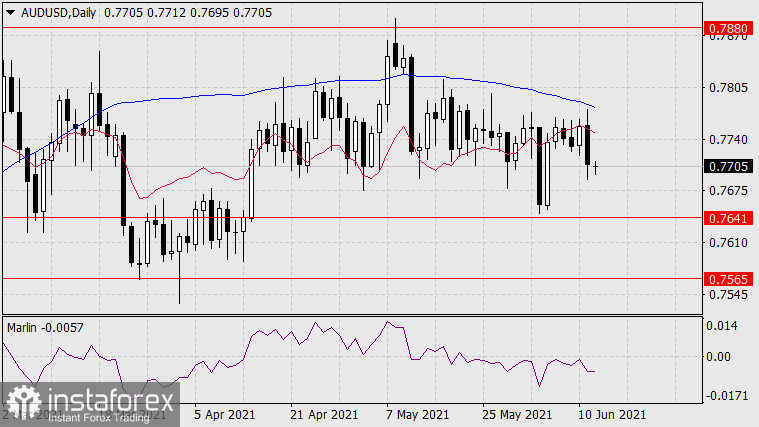Select the 21 Apr 2021 date label
The width and height of the screenshot is (759, 427).
324,413
